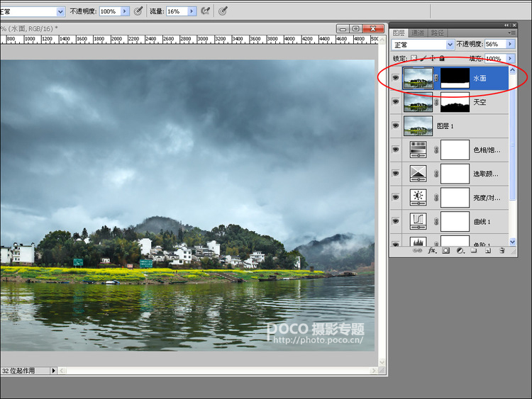Expand the flow 16% slider arrow
The height and width of the screenshot is (399, 532).
192,11
